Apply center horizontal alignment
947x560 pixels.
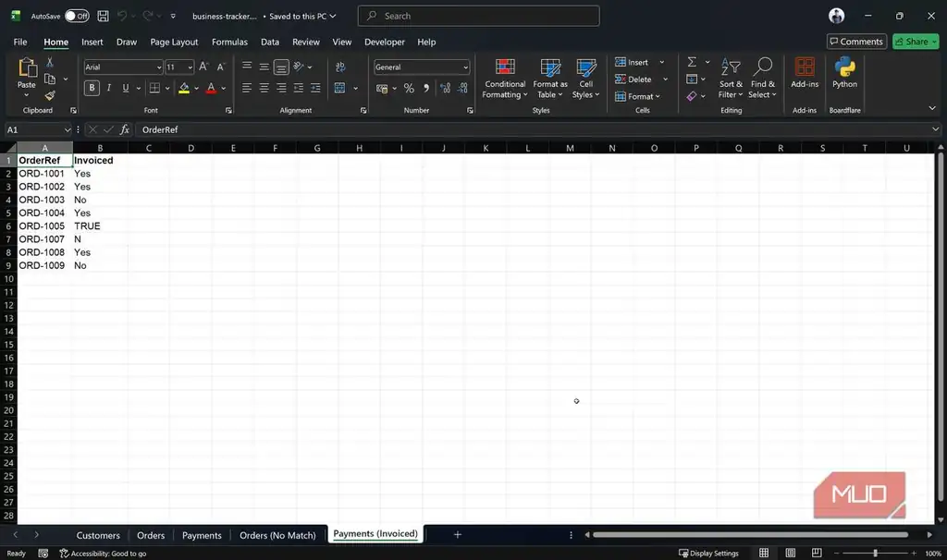pyautogui.click(x=264, y=88)
